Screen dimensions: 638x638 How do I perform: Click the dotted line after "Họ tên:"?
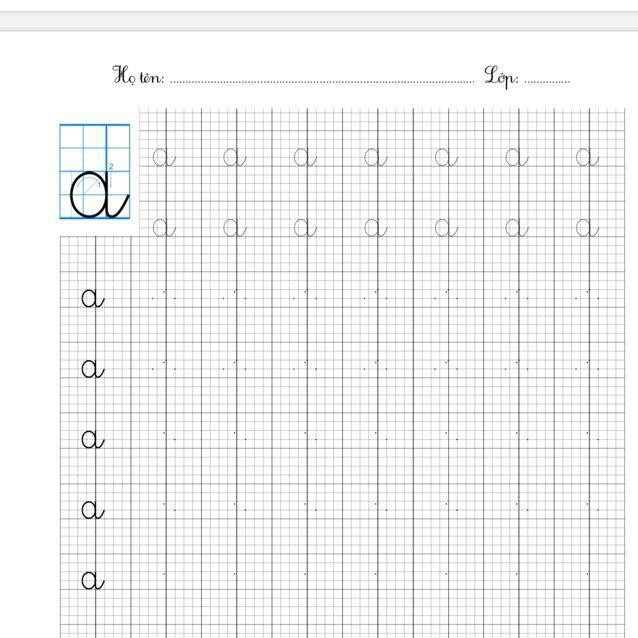(x=322, y=81)
